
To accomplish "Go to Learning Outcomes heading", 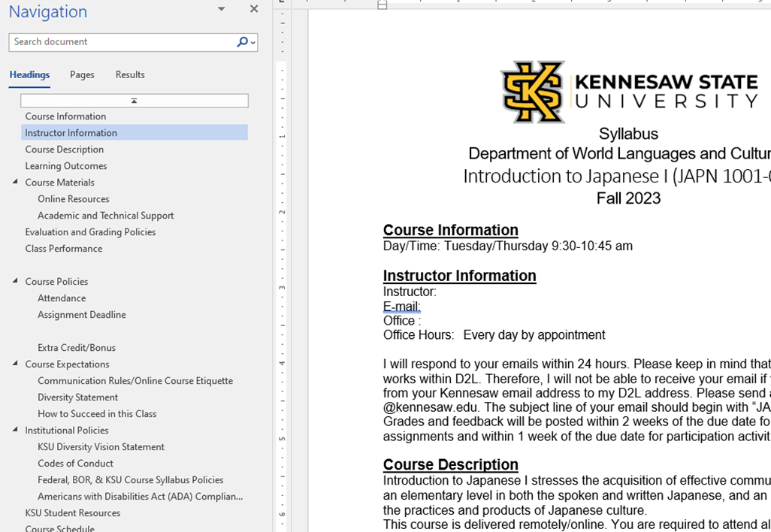I will click(66, 166).
